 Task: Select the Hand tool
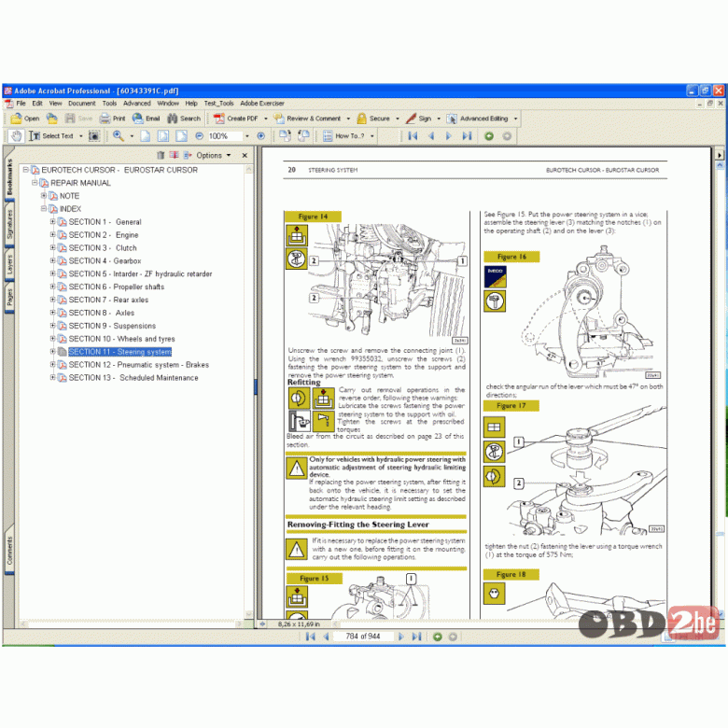(16, 136)
